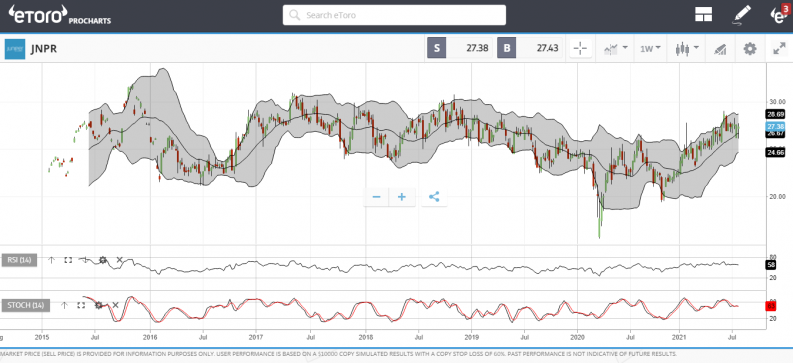The image size is (793, 363).
Task: Click the 2017 time axis label
Action: (x=256, y=336)
